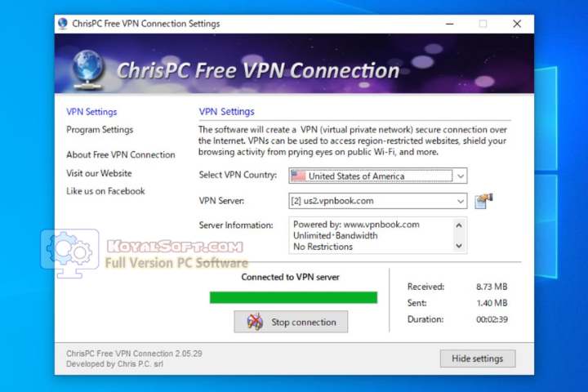Image resolution: width=588 pixels, height=392 pixels.
Task: Click the globe logo in the banner
Action: 87,70
